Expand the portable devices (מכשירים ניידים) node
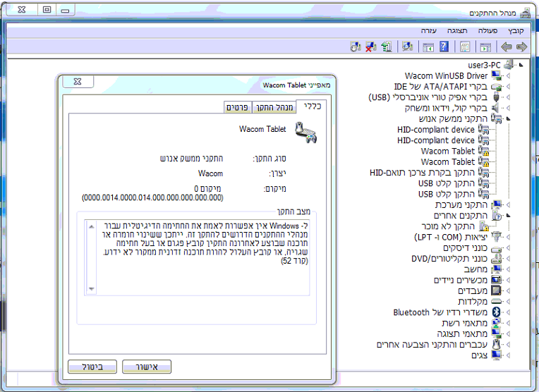Screen dimensions: 539x392 pyautogui.click(x=509, y=280)
